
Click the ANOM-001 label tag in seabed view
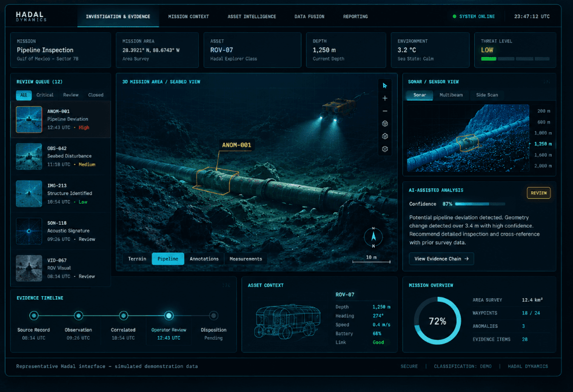(x=236, y=145)
